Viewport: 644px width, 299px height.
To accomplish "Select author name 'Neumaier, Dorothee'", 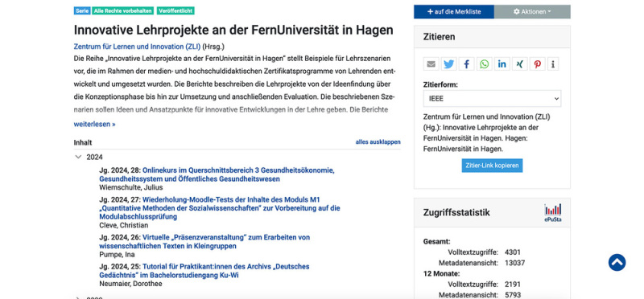I will pyautogui.click(x=130, y=284).
